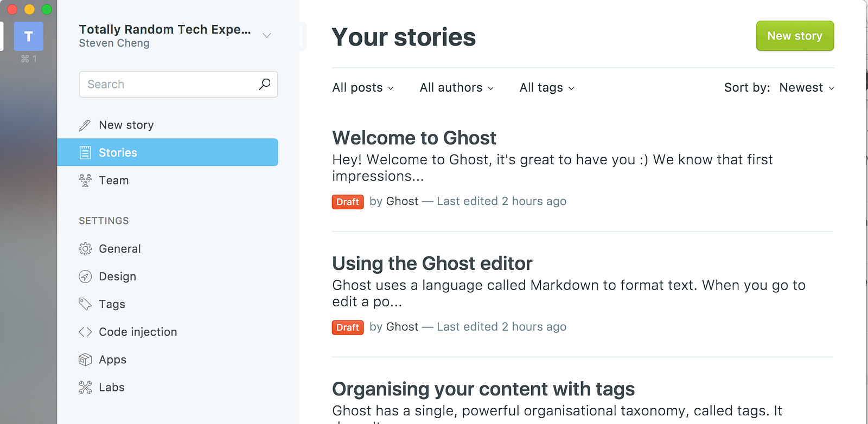868x424 pixels.
Task: Expand the All tags filter dropdown
Action: 547,88
